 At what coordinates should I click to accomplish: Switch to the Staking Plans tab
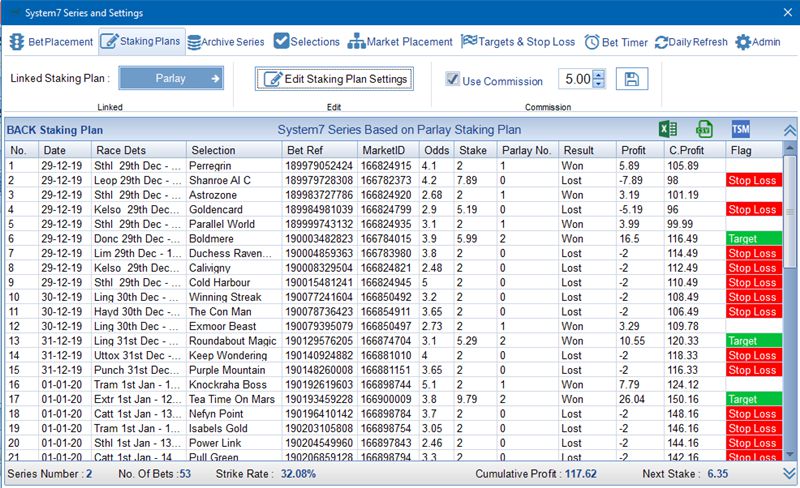(x=141, y=41)
